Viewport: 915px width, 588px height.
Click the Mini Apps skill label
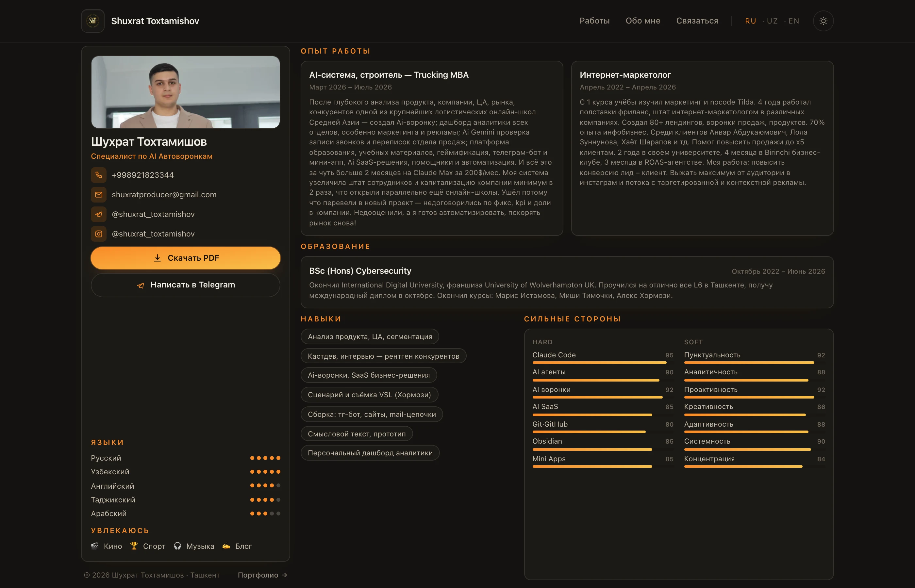pyautogui.click(x=549, y=459)
